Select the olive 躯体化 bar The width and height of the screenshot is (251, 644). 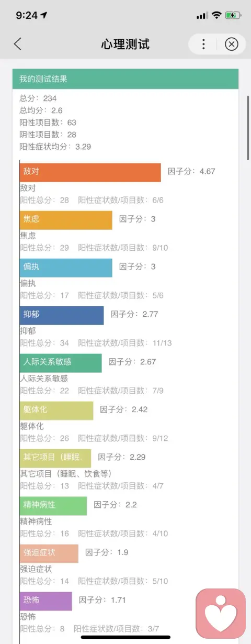[56, 410]
